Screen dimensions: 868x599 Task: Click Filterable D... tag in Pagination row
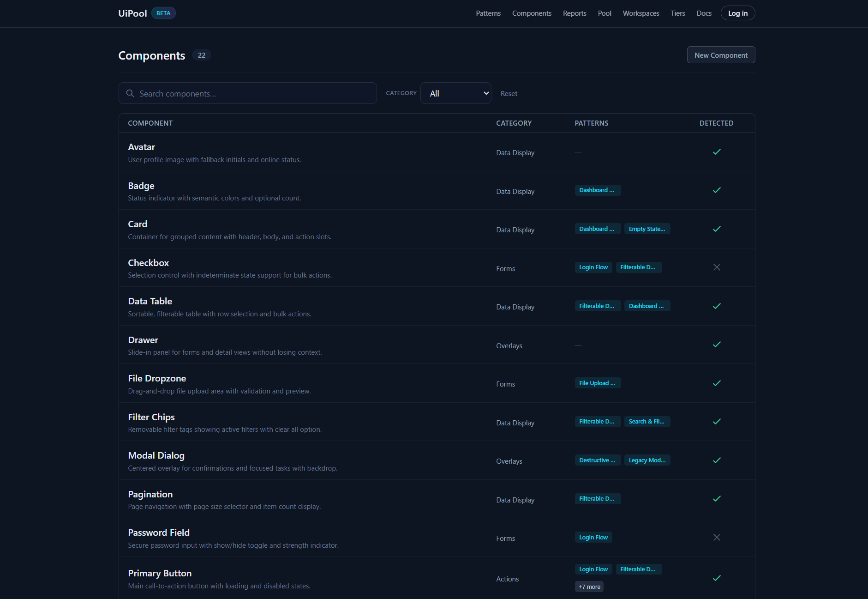pos(598,499)
